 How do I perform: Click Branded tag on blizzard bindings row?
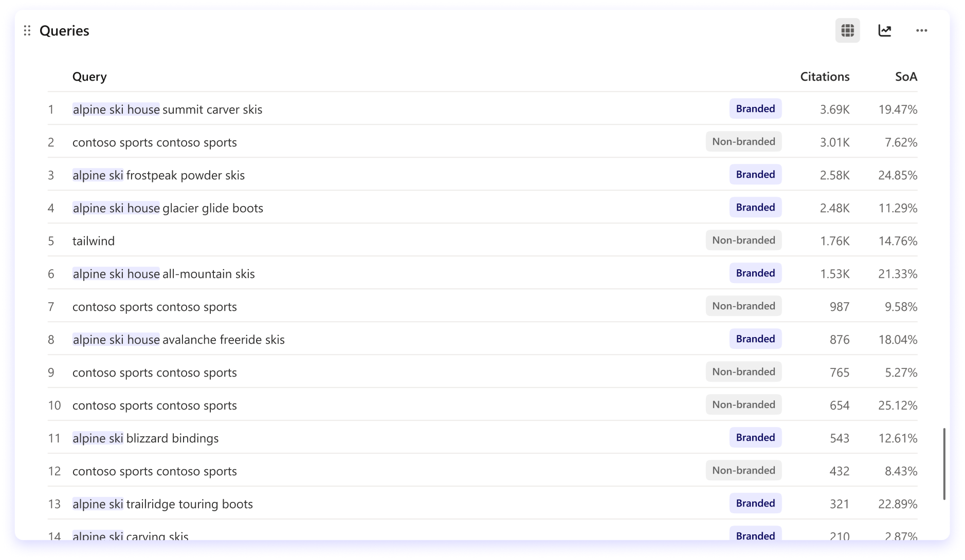tap(755, 438)
